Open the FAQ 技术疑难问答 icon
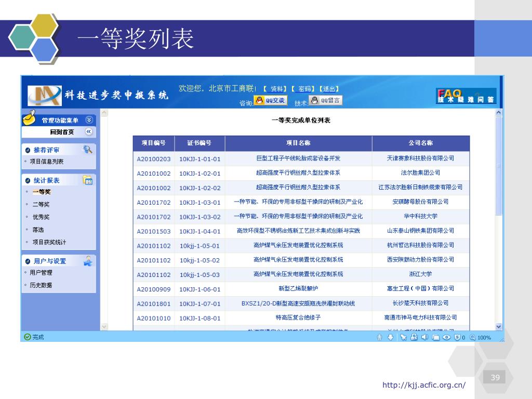 tap(466, 96)
